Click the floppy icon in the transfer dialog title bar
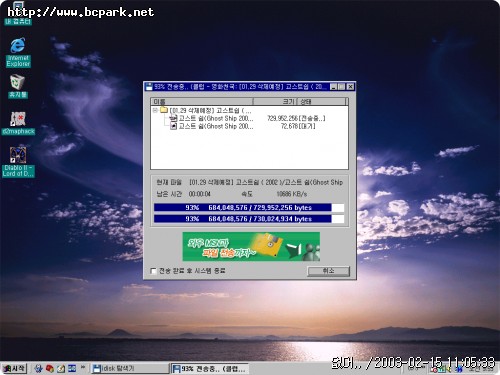Screen dimensions: 500x375 pyautogui.click(x=149, y=87)
